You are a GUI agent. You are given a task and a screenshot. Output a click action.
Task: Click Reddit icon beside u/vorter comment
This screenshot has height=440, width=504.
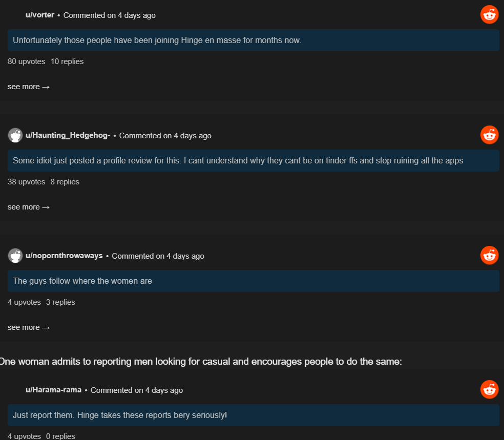(489, 14)
